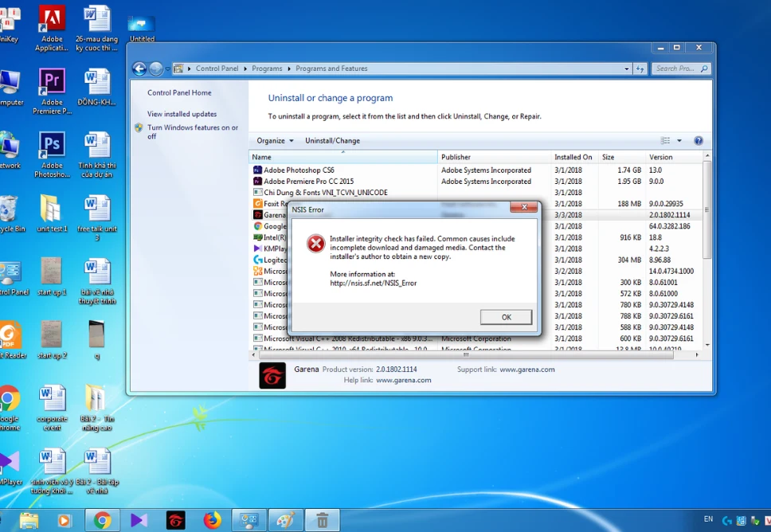Open View installed updates
Viewport: 771px width, 532px height.
click(x=182, y=114)
